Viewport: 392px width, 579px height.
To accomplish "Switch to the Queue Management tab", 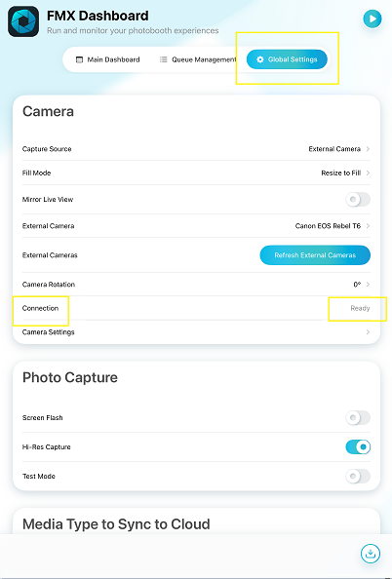I will coord(198,59).
